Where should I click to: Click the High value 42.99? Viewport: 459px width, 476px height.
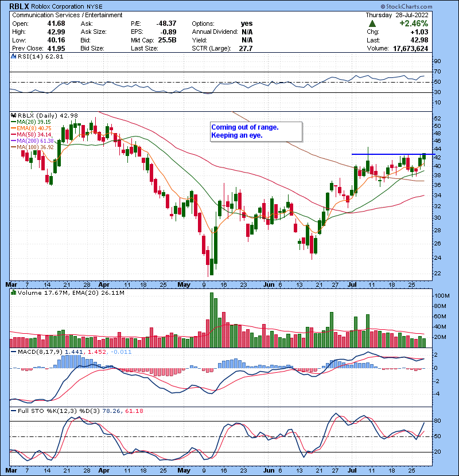(56, 32)
